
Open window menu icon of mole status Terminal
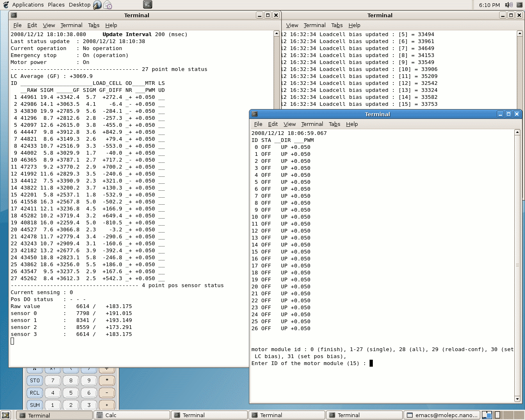(x=14, y=15)
